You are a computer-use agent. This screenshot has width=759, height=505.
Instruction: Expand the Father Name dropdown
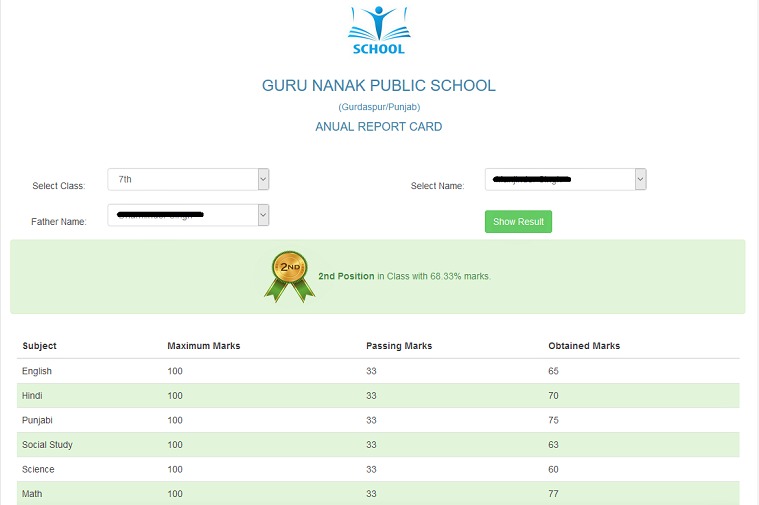click(x=188, y=215)
